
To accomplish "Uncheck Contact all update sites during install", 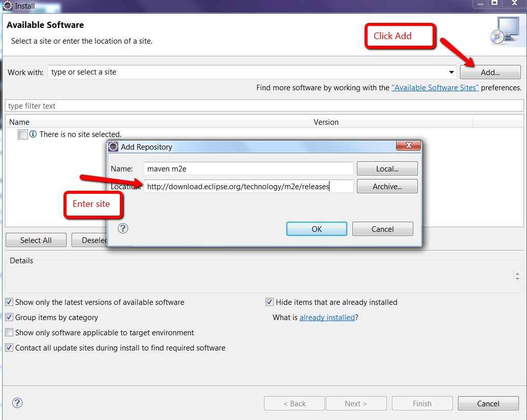I will pos(9,347).
